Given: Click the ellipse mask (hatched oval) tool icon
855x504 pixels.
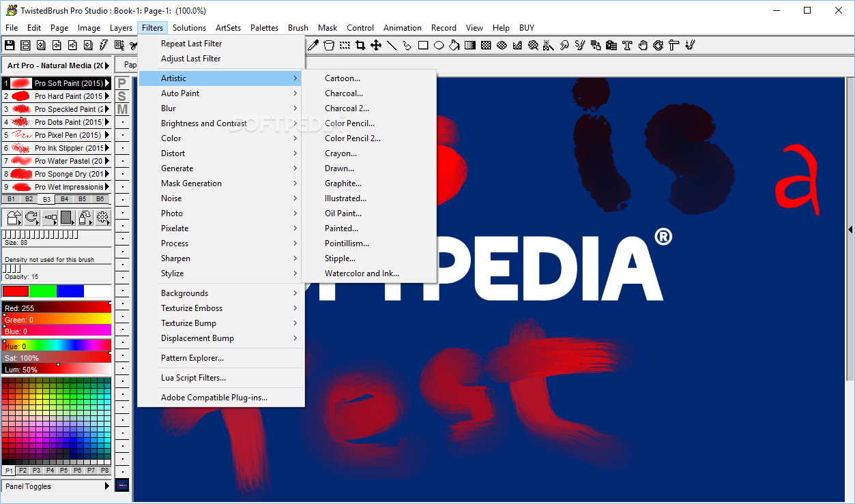Looking at the screenshot, I should click(x=501, y=45).
